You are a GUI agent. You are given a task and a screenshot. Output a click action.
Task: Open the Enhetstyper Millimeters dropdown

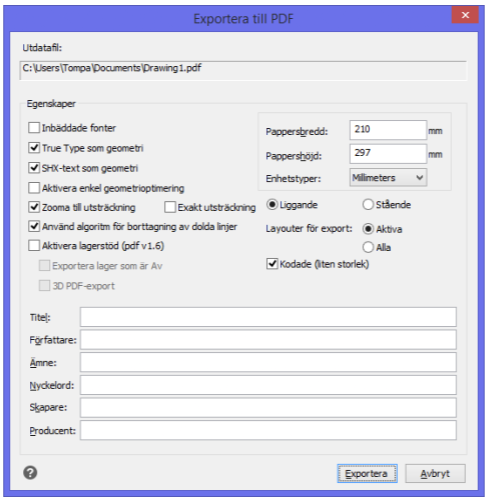click(x=388, y=177)
